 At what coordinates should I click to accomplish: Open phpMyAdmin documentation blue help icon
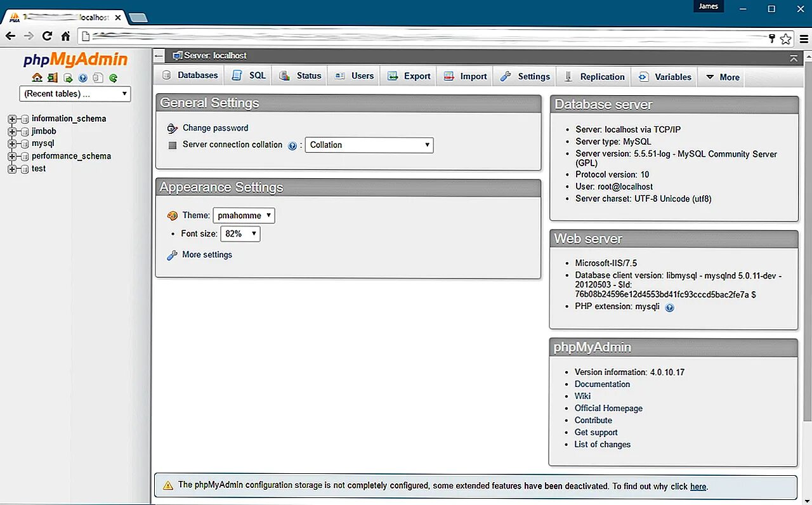(x=82, y=78)
